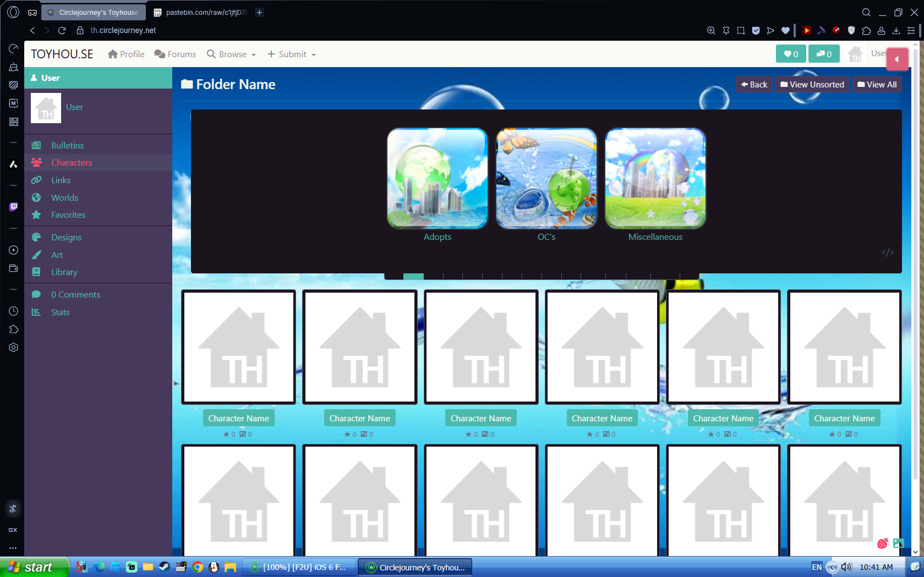Reload the Toyhouse page

coord(62,30)
